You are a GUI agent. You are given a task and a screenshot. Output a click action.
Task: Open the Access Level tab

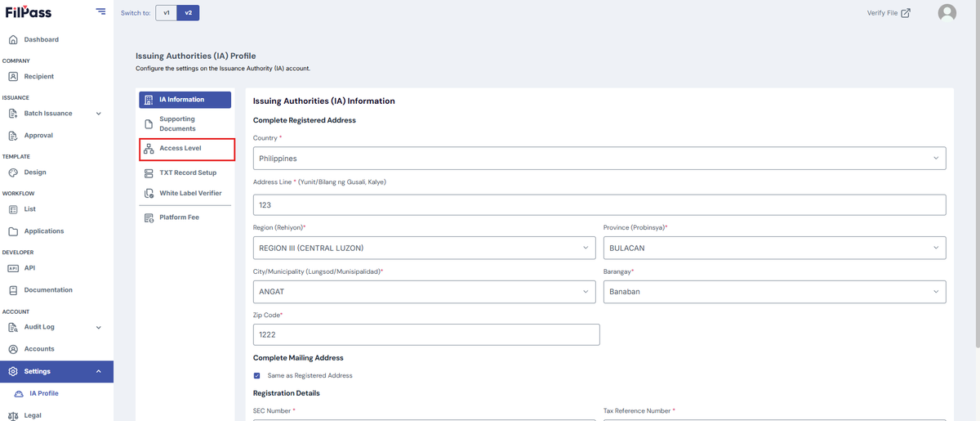pos(187,149)
